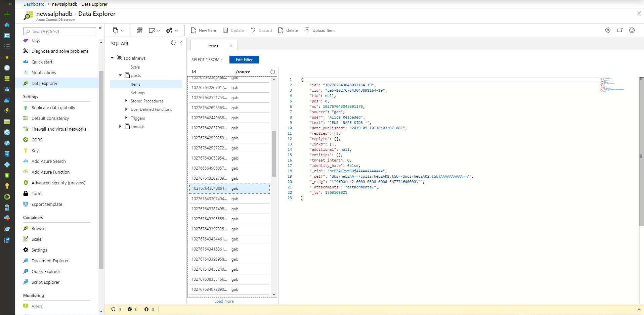Open the favorites star in the portal sidebar

coord(7,57)
